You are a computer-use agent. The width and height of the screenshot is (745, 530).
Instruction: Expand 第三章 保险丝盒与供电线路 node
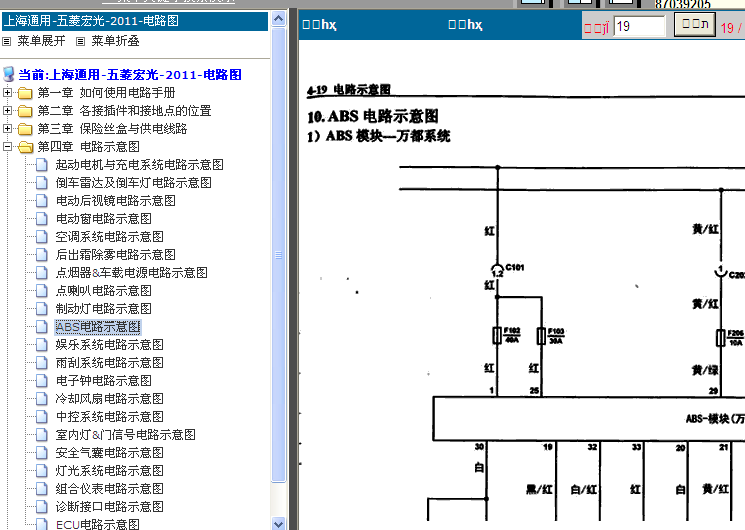point(8,128)
